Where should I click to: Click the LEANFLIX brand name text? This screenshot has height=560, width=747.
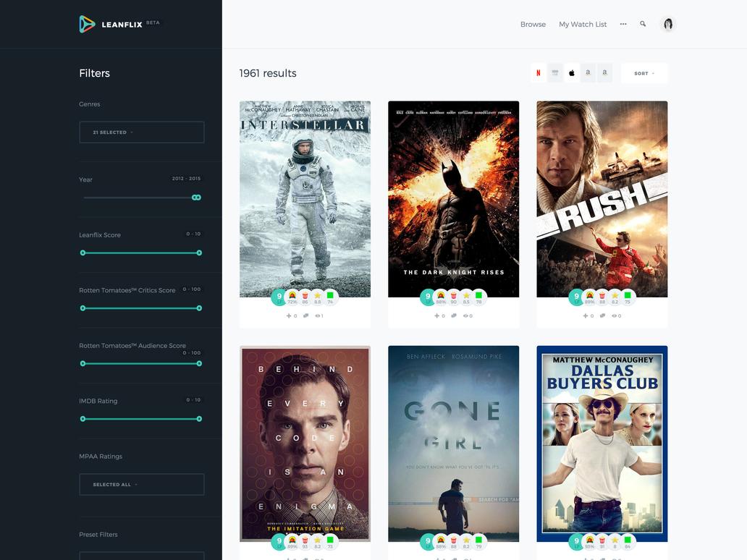click(x=122, y=25)
